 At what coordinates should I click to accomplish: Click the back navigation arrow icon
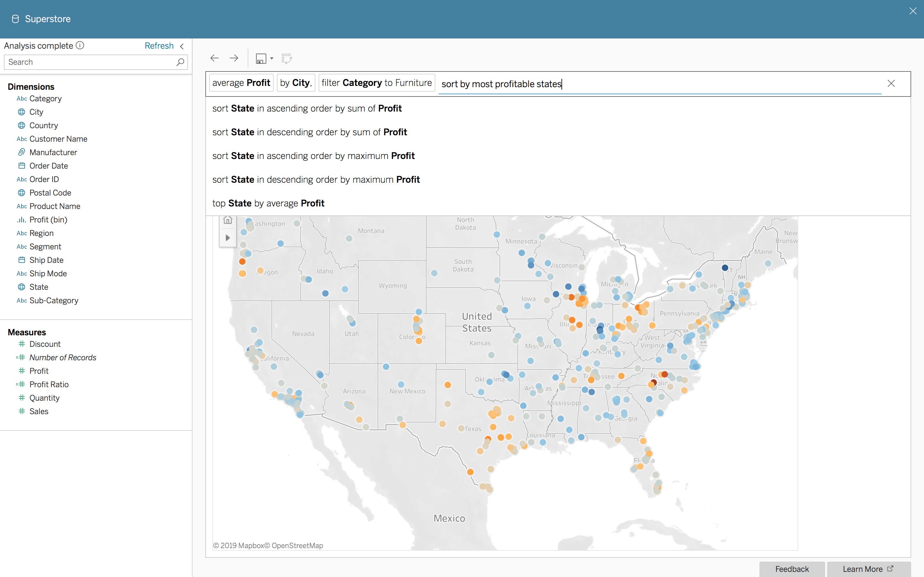click(x=214, y=58)
